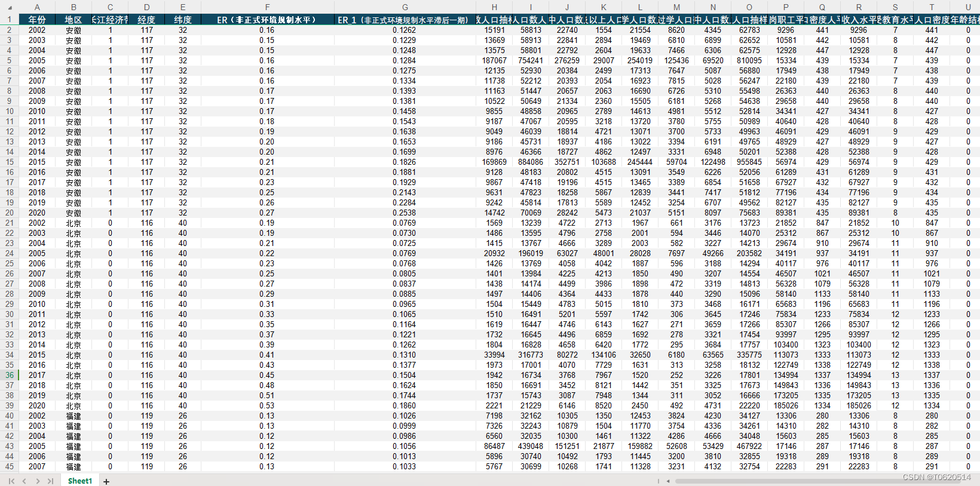Select column P header

pyautogui.click(x=786, y=7)
